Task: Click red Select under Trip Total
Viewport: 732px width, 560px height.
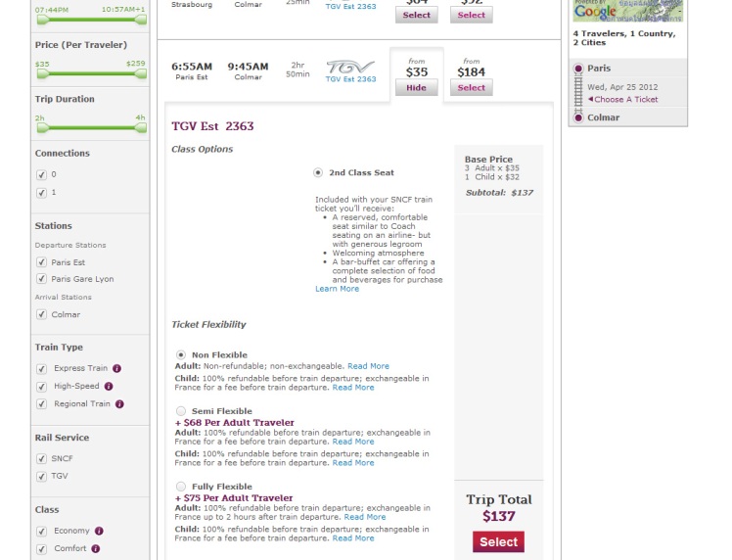Action: pyautogui.click(x=498, y=541)
